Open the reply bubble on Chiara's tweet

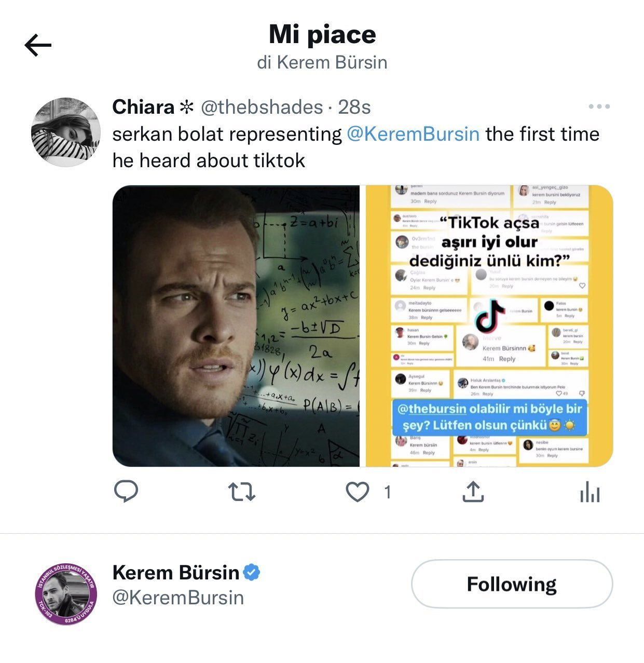(126, 491)
